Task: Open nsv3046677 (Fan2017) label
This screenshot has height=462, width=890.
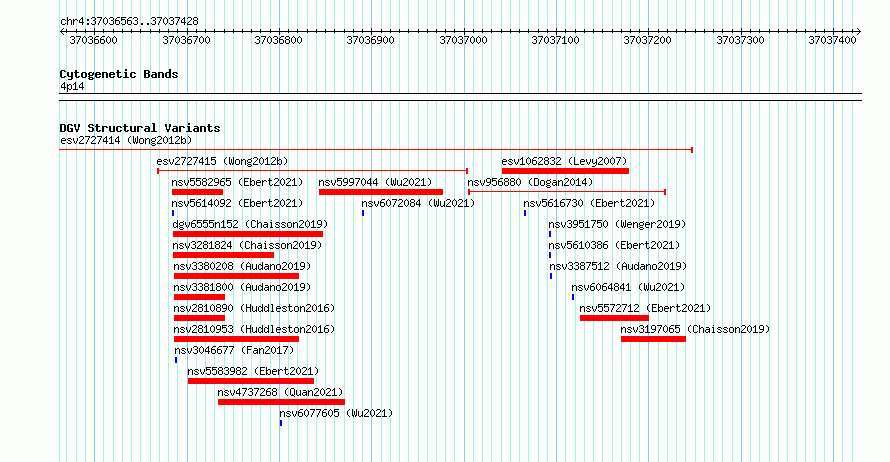Action: 234,350
